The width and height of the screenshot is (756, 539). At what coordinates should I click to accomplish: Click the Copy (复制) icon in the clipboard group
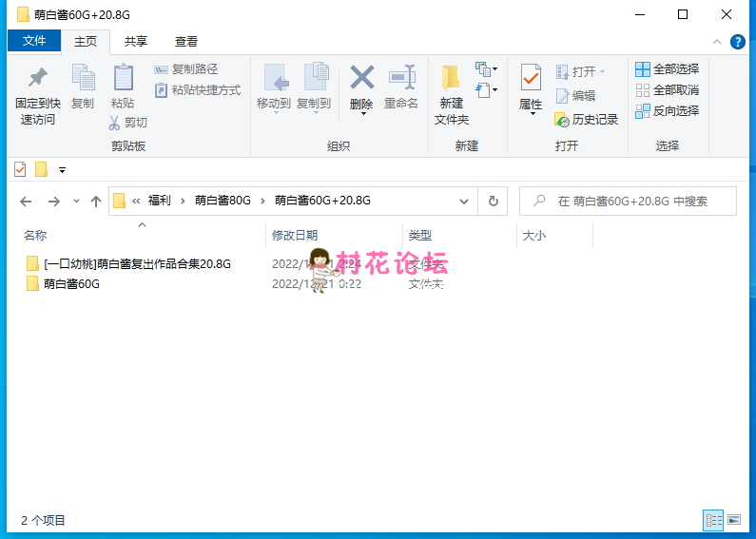pyautogui.click(x=83, y=87)
